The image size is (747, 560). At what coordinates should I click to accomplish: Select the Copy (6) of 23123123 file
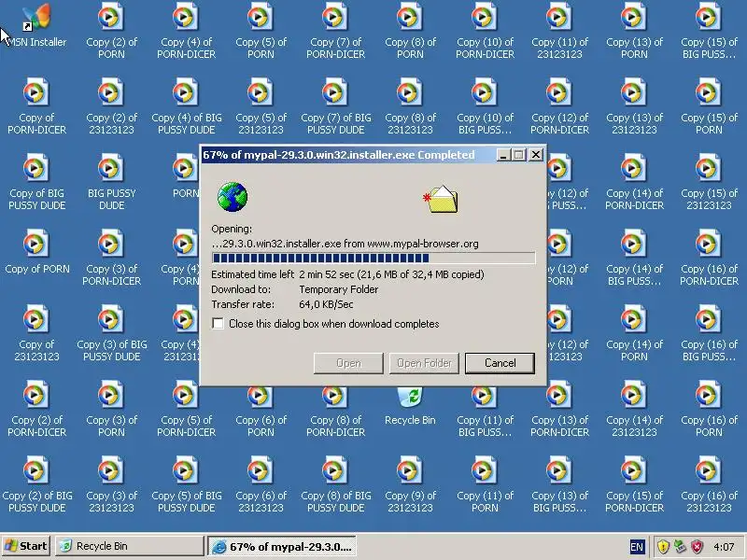(261, 485)
